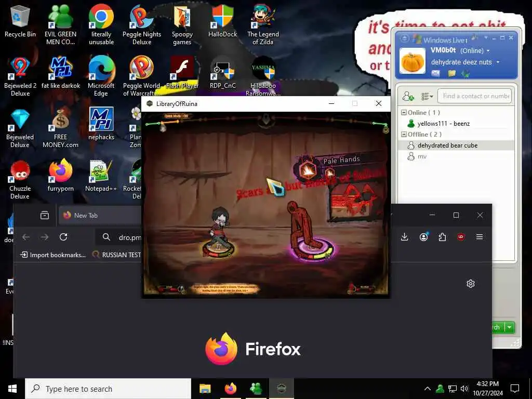
Task: Open Hildaboo Ransomware desktop shortcut
Action: click(263, 76)
